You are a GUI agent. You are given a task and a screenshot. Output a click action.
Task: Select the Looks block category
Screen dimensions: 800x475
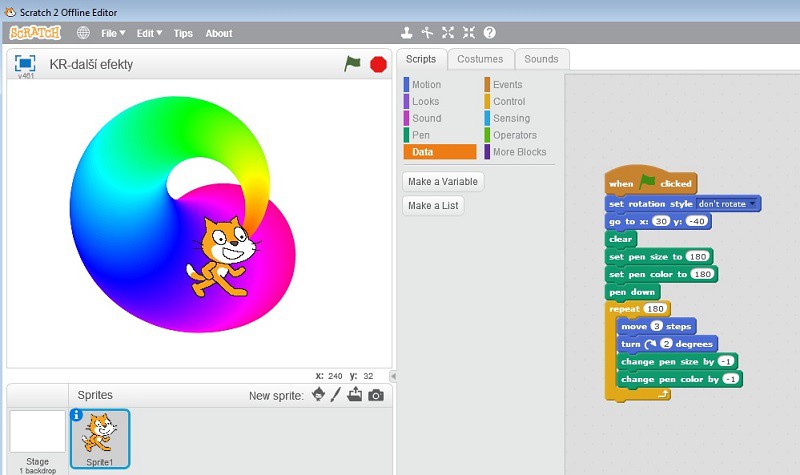pos(439,102)
